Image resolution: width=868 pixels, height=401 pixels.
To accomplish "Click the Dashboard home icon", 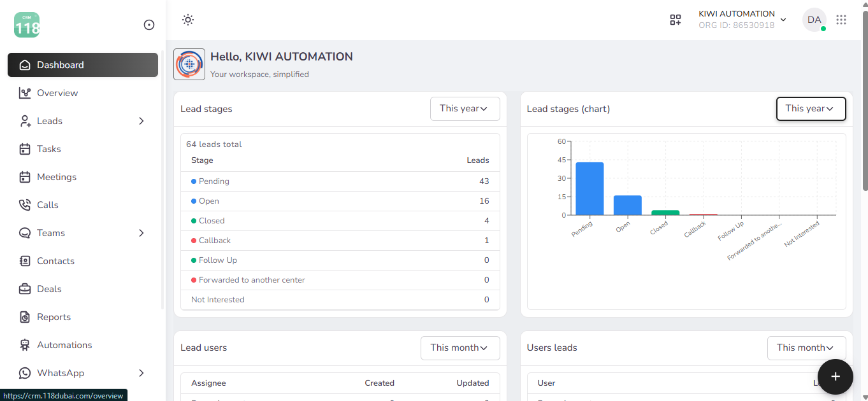I will (x=25, y=65).
